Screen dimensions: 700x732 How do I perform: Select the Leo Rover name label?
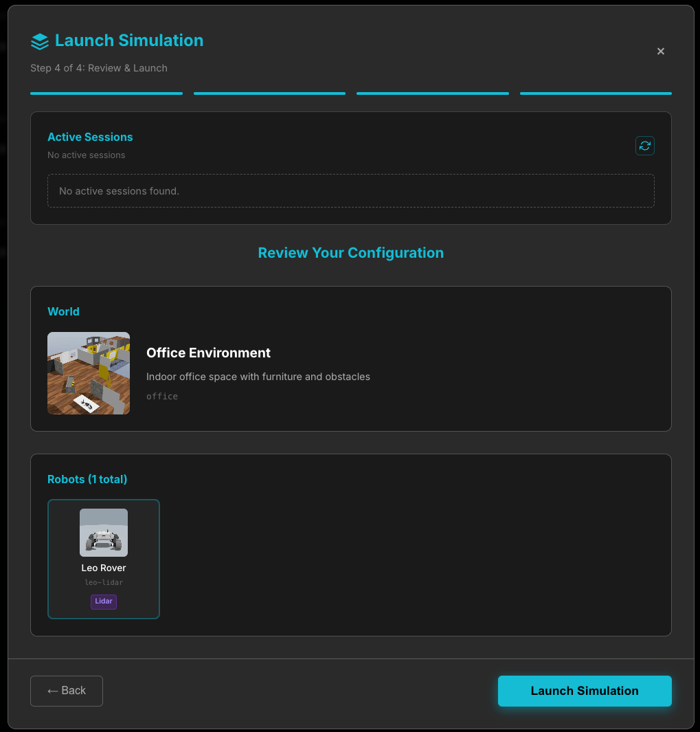(x=104, y=568)
